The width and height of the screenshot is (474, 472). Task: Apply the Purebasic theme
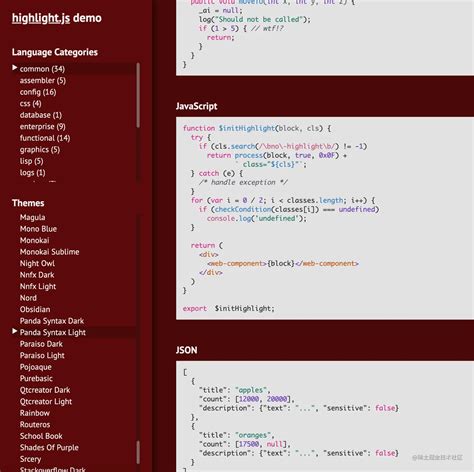(36, 379)
